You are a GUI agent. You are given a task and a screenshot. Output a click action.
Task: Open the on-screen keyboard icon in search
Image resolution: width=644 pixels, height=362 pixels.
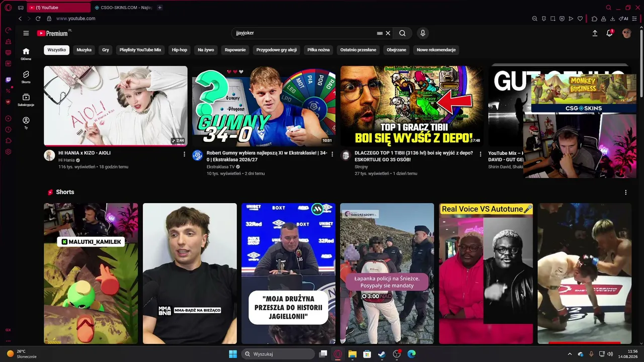[380, 33]
